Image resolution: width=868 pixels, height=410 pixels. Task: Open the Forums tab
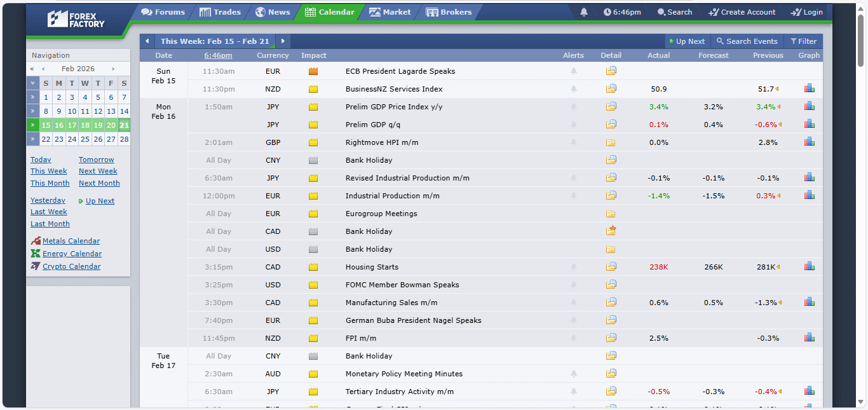(x=163, y=12)
